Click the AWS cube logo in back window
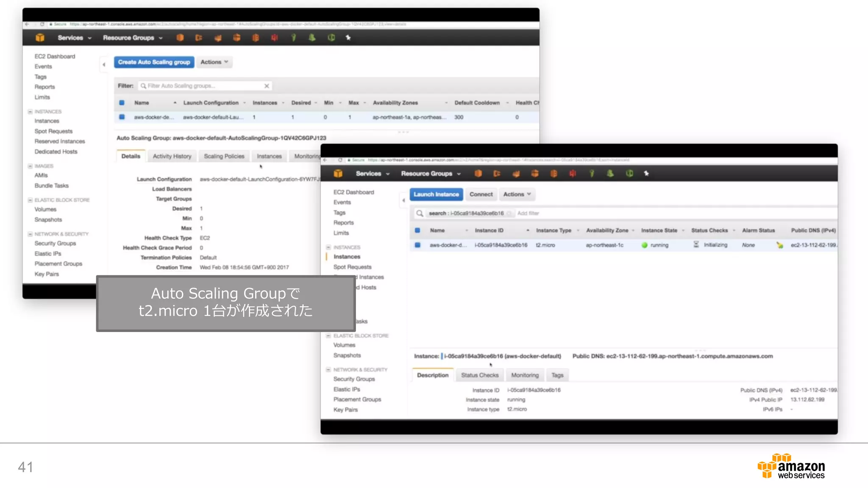868x488 pixels. point(40,38)
